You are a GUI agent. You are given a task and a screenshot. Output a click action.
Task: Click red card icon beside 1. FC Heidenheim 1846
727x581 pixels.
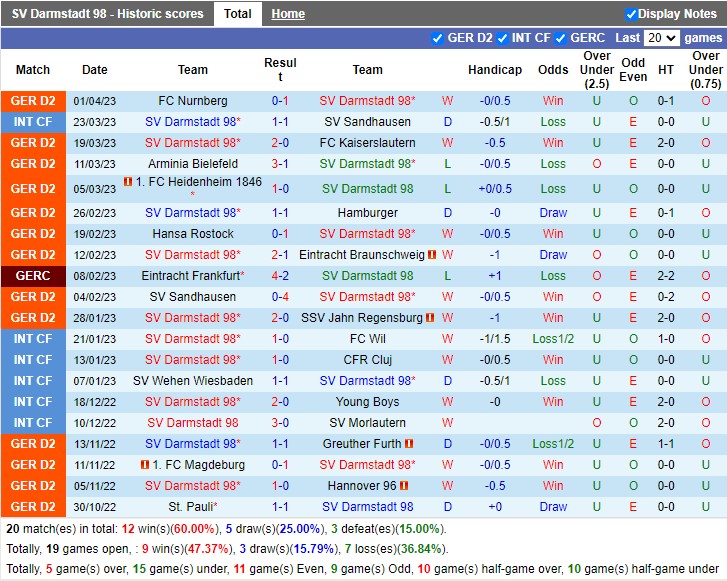(128, 182)
